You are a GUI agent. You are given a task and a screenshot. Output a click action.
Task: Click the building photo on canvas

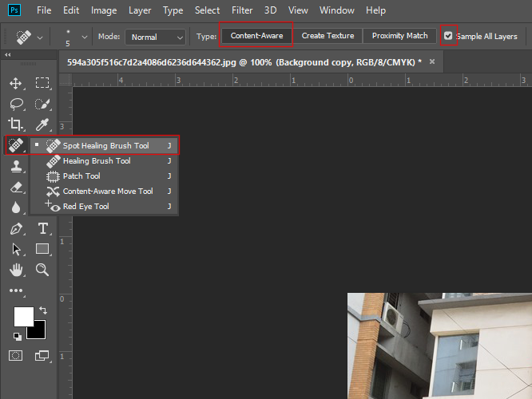click(439, 346)
